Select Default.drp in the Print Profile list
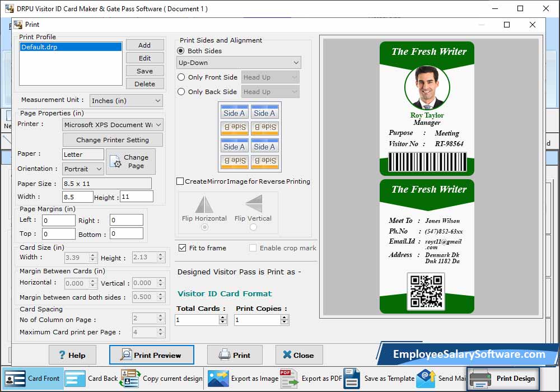Viewport: 560px width, 392px height. 71,47
